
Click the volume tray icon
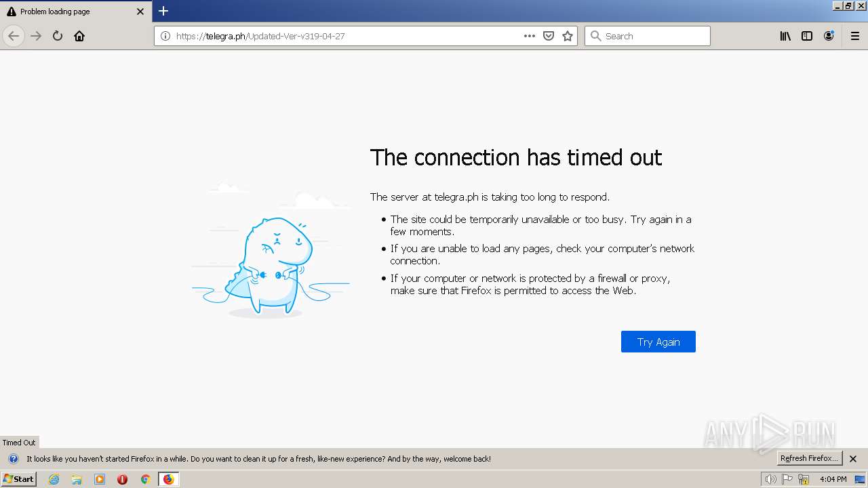[770, 479]
